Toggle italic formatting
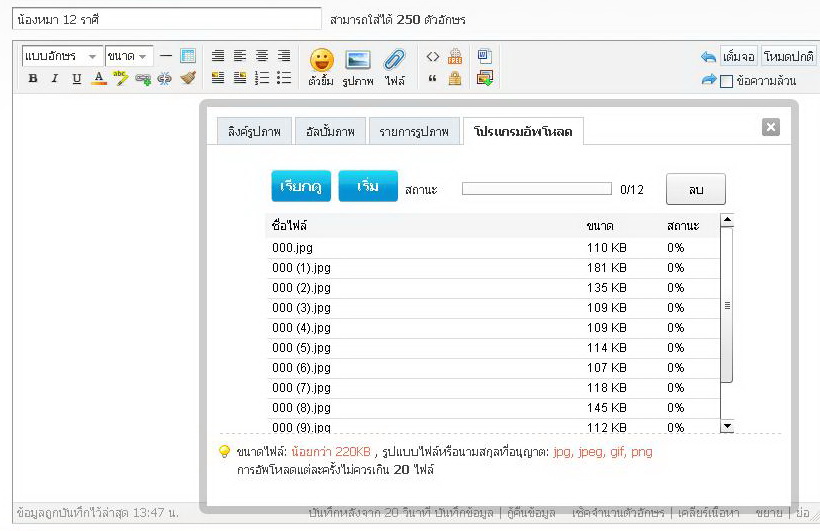Image resolution: width=820 pixels, height=531 pixels. coord(54,78)
